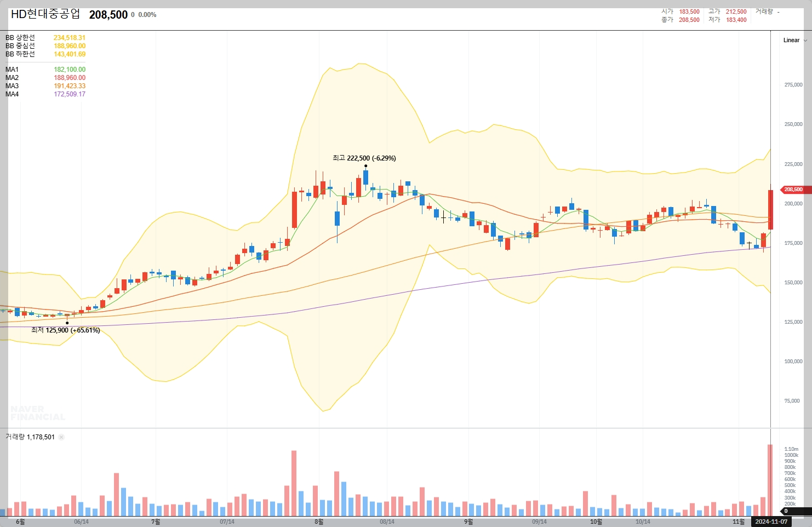Click the 10월 label on time axis

coord(596,522)
